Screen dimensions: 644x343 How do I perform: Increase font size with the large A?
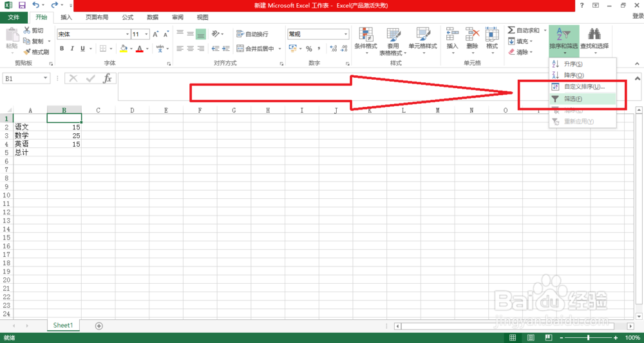tap(156, 35)
